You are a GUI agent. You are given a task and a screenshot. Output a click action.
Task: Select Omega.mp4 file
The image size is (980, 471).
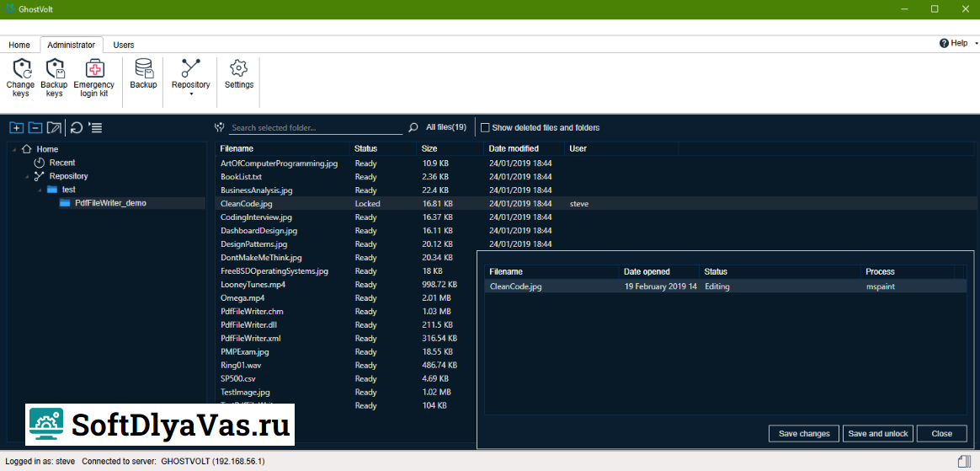point(242,297)
